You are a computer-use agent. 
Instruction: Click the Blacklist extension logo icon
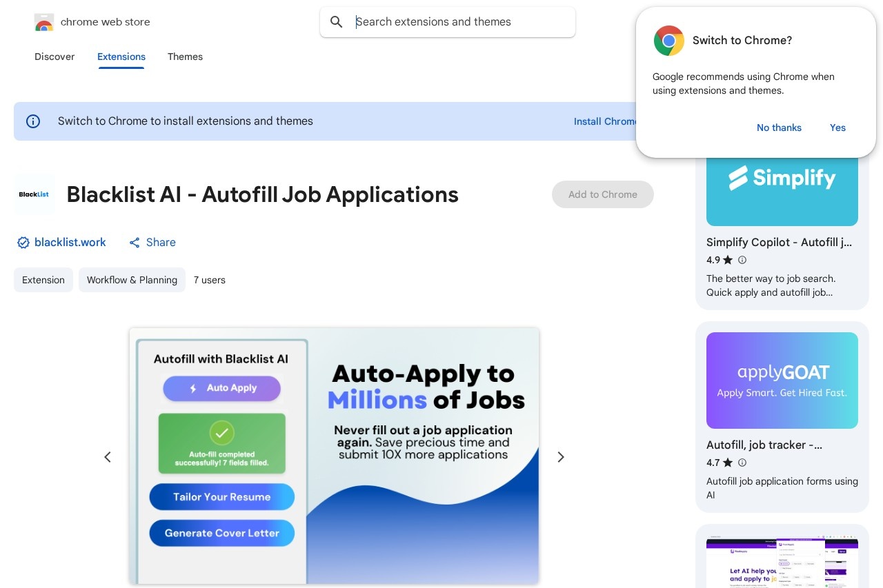click(34, 194)
